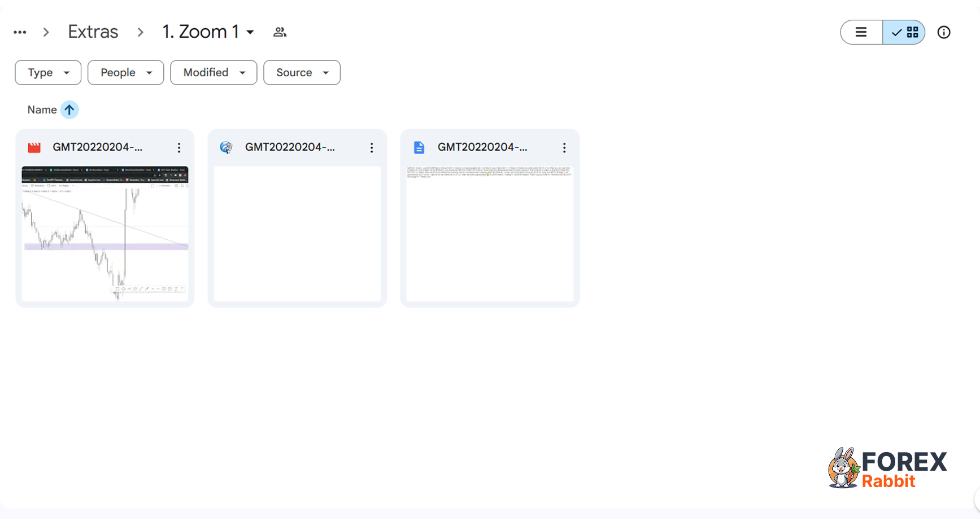Image resolution: width=980 pixels, height=526 pixels.
Task: Click the red video file type icon
Action: click(x=34, y=148)
